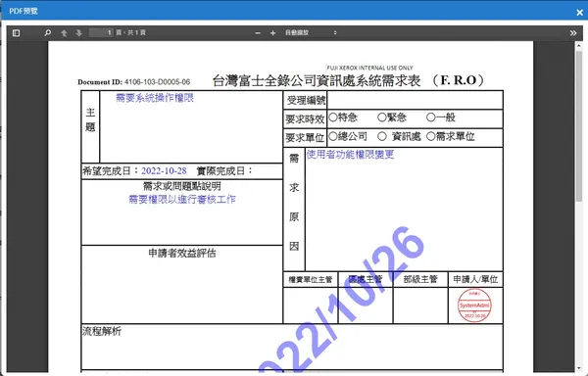The width and height of the screenshot is (588, 376).
Task: Open the viewer's more tools menu
Action: click(573, 33)
